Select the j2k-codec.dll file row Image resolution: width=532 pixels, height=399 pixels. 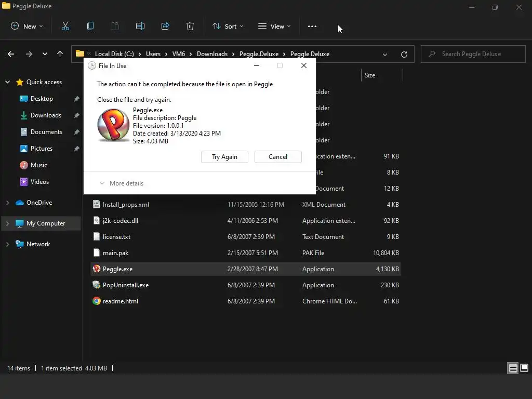click(246, 220)
